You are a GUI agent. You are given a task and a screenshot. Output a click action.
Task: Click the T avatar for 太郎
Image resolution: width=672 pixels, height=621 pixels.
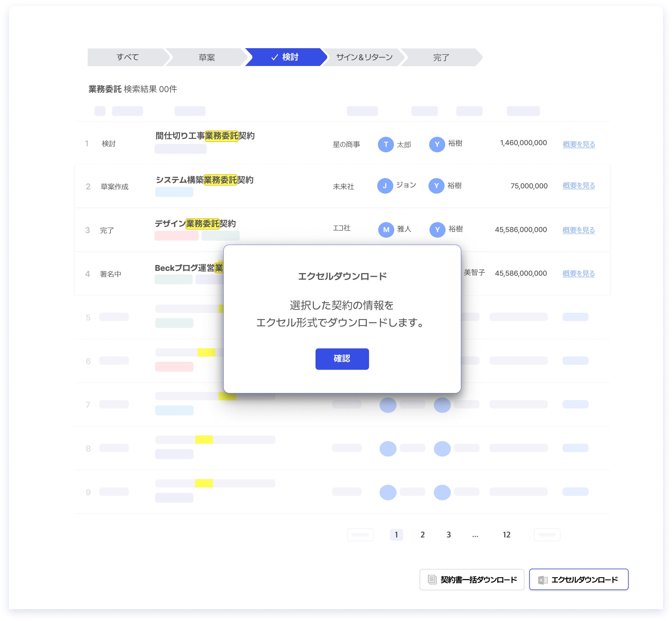tap(386, 145)
